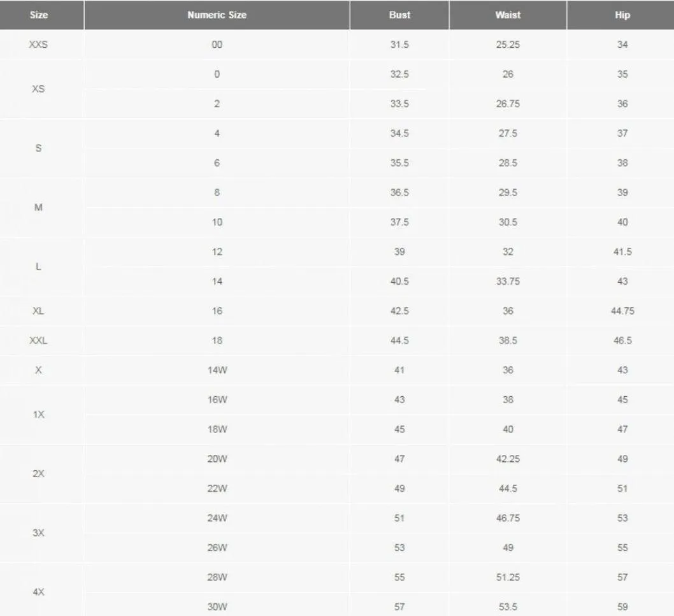This screenshot has width=674, height=616.
Task: Select the XXS size cell
Action: [38, 45]
